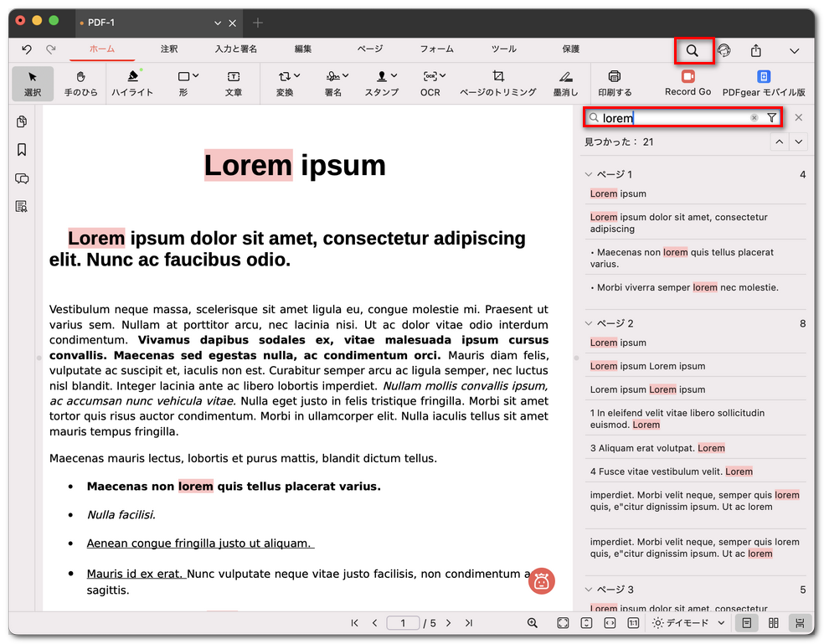
Task: Select the 手のひら (hand) tool
Action: coord(80,84)
